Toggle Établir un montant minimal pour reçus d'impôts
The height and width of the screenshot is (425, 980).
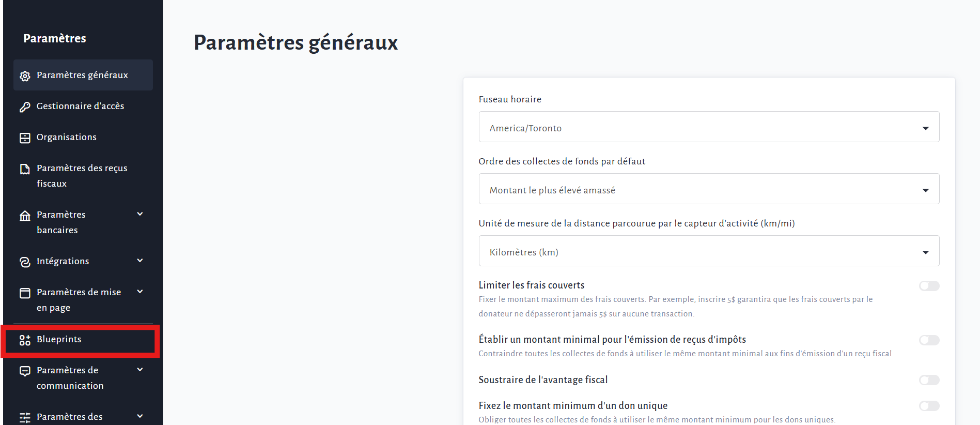[x=929, y=340]
